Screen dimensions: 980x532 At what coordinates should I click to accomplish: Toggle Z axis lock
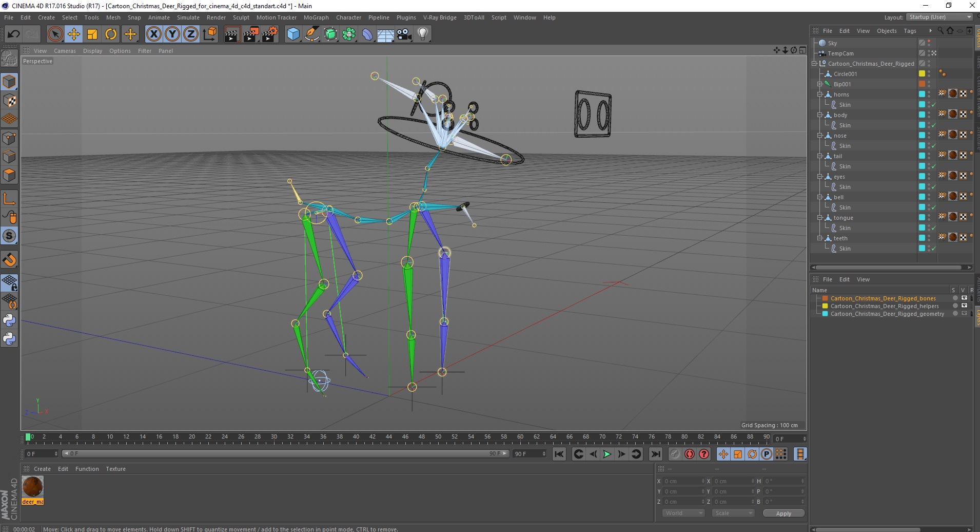[x=191, y=34]
